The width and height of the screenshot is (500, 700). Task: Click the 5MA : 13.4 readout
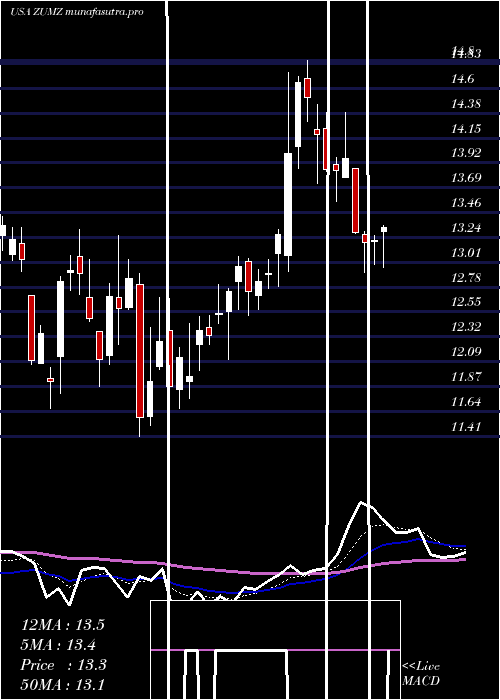tap(58, 645)
